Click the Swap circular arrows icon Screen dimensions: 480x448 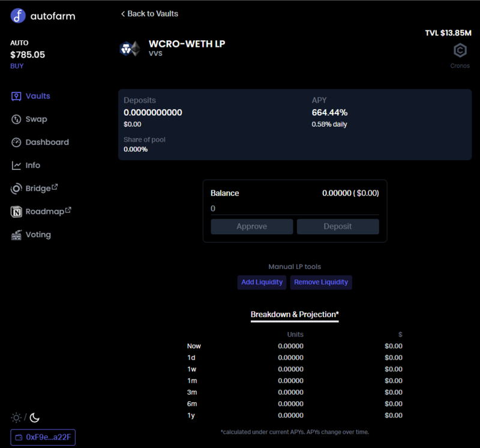pos(16,119)
